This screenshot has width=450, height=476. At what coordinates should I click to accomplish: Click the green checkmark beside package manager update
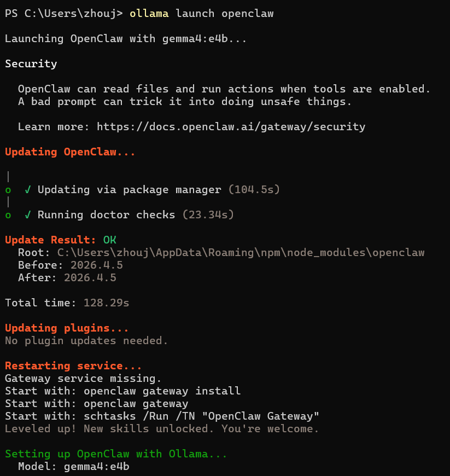28,190
